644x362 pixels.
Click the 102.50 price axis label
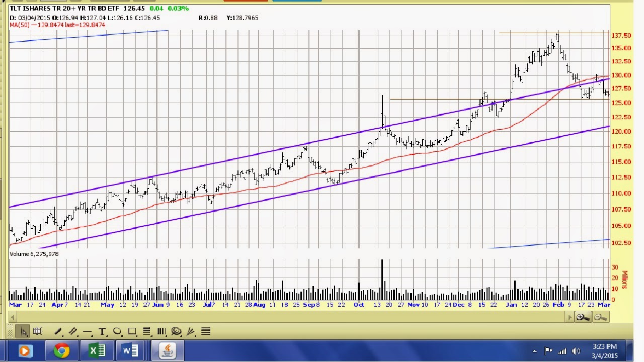click(621, 243)
